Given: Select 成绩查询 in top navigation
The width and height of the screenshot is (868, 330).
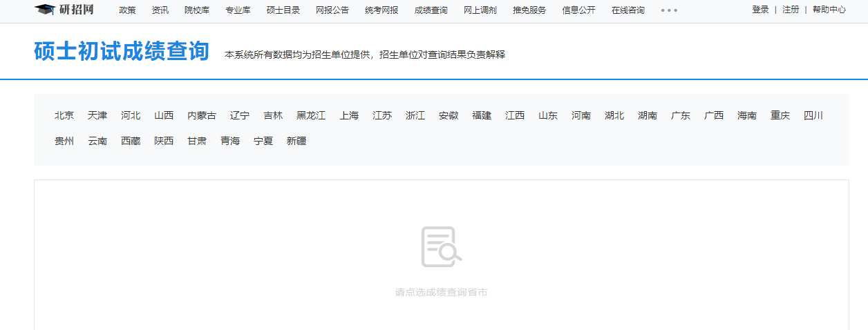Looking at the screenshot, I should 431,10.
